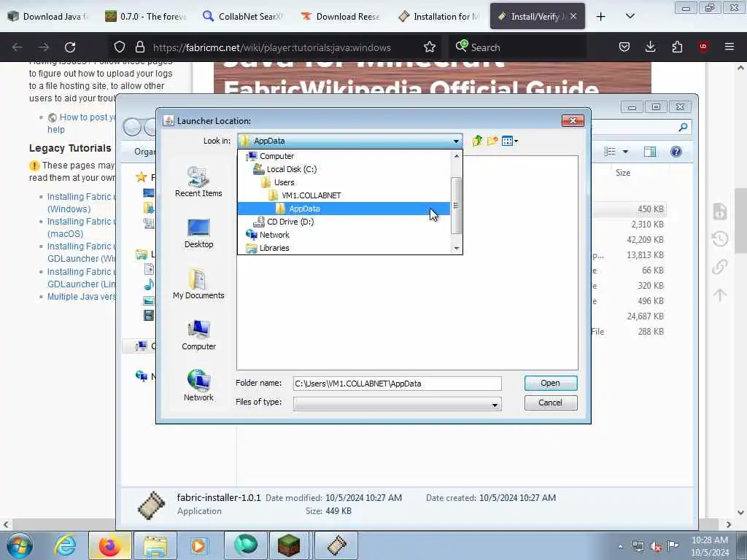Image resolution: width=747 pixels, height=560 pixels.
Task: Open Recent Items shortcut
Action: [198, 182]
